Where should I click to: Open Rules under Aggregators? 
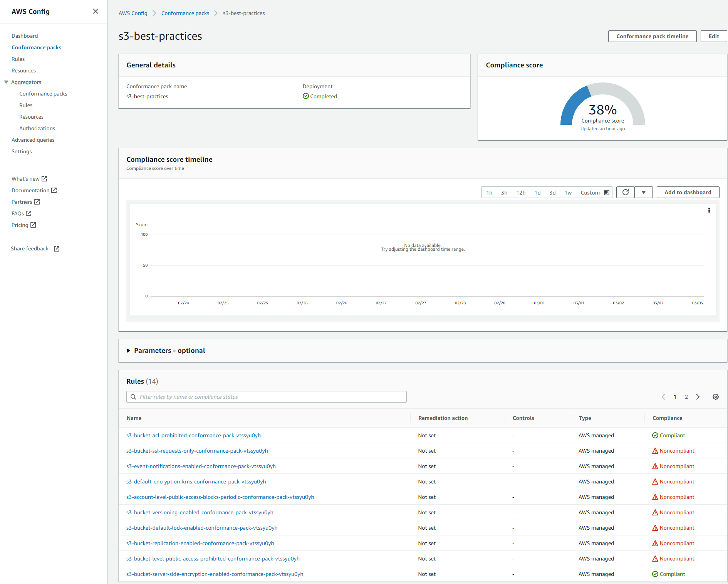click(26, 105)
